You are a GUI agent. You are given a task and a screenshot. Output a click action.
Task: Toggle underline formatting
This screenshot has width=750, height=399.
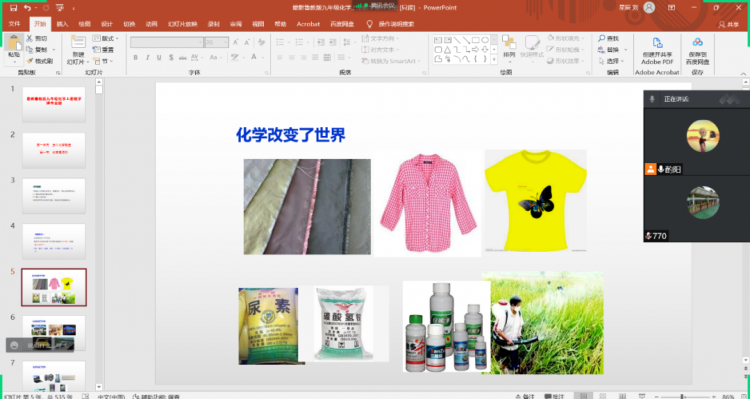pyautogui.click(x=158, y=57)
